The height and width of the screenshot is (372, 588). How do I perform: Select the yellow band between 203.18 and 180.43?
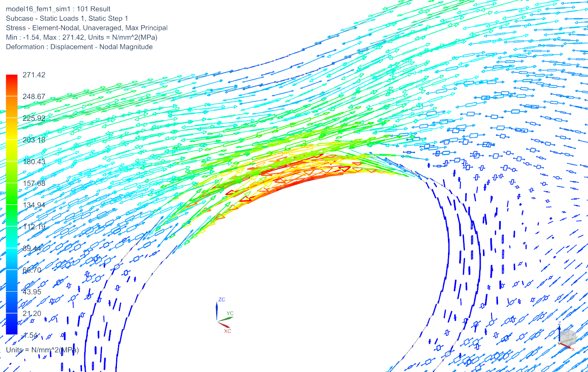[12, 150]
